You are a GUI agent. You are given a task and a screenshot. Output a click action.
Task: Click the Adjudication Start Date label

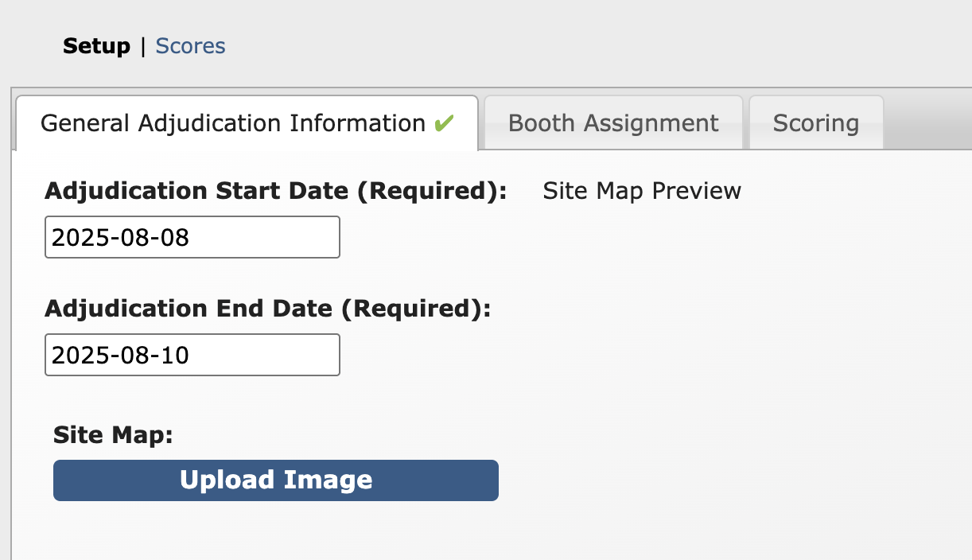(x=275, y=192)
